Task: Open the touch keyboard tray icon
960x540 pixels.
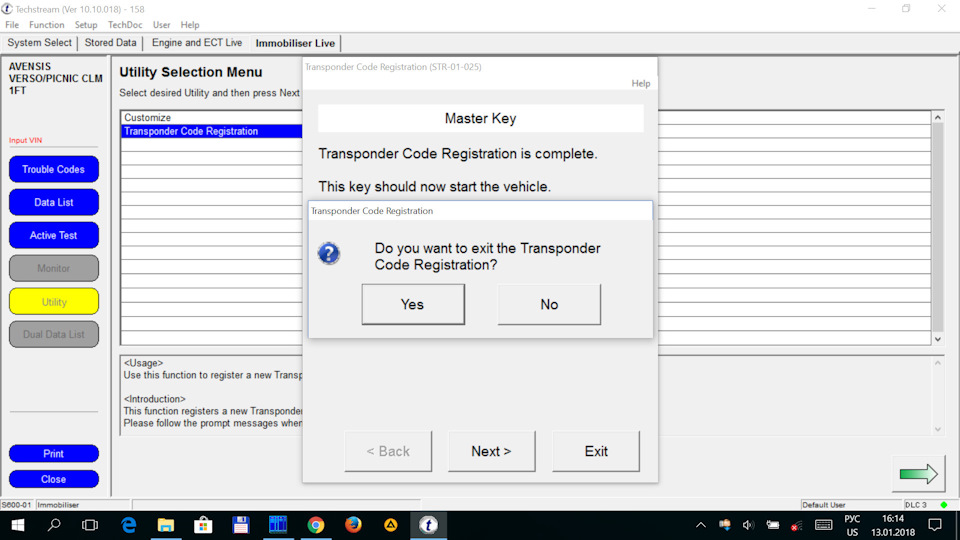Action: [x=823, y=525]
